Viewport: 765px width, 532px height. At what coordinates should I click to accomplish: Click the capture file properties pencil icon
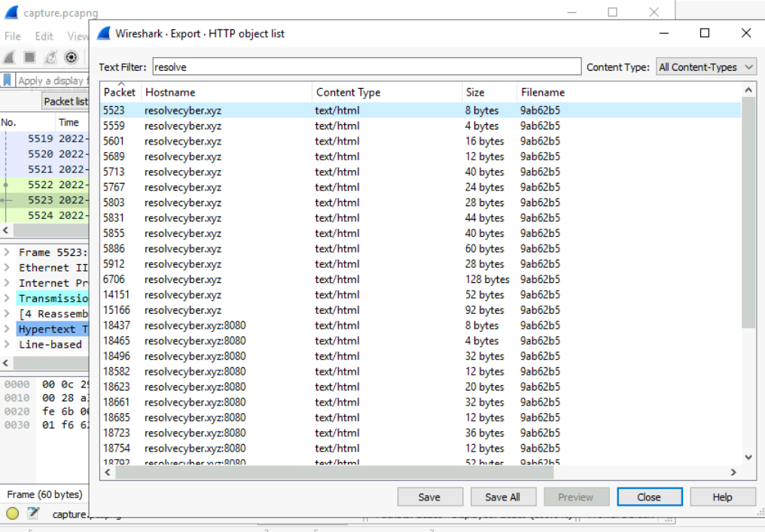tap(33, 512)
